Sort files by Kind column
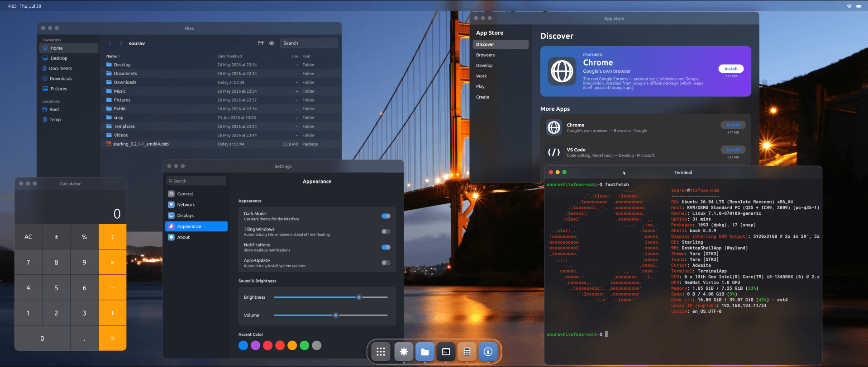The image size is (868, 367). click(306, 56)
